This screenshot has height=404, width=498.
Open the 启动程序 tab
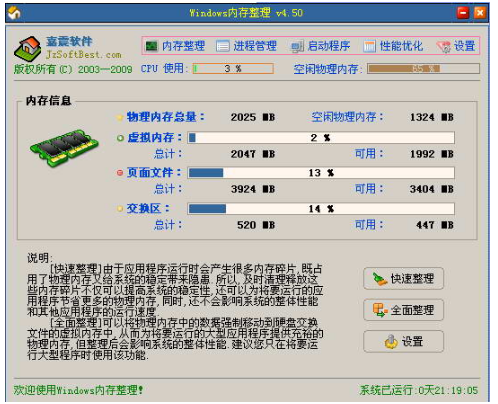(320, 46)
